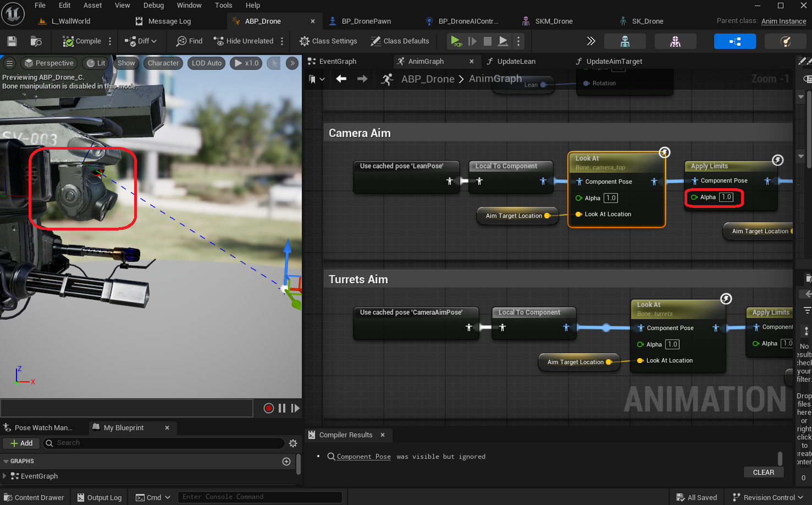Switch to the BP_DronePawn tab
The height and width of the screenshot is (505, 812).
(x=366, y=21)
